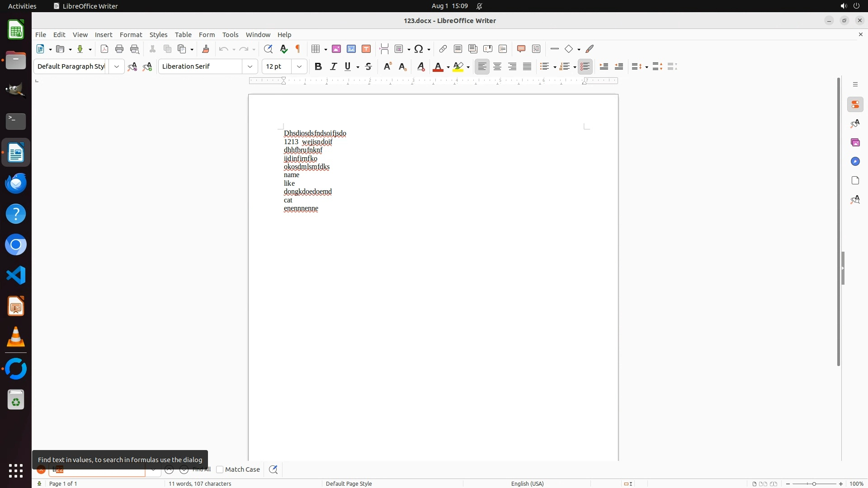Click the Find All button
Screen dimensions: 868x488
202,469
